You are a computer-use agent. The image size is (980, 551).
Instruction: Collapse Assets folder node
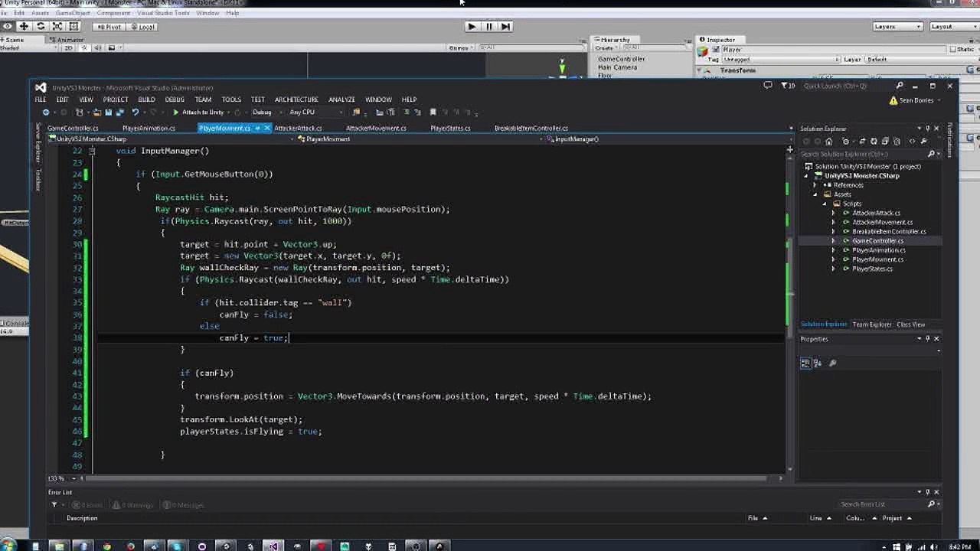tap(816, 194)
